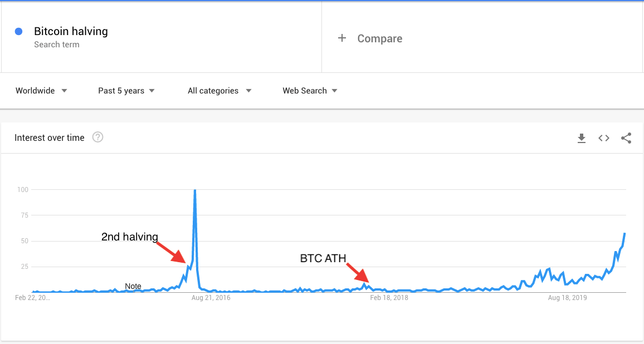Click the 2nd halving annotation label
Viewport: 644px width, 344px height.
point(130,237)
